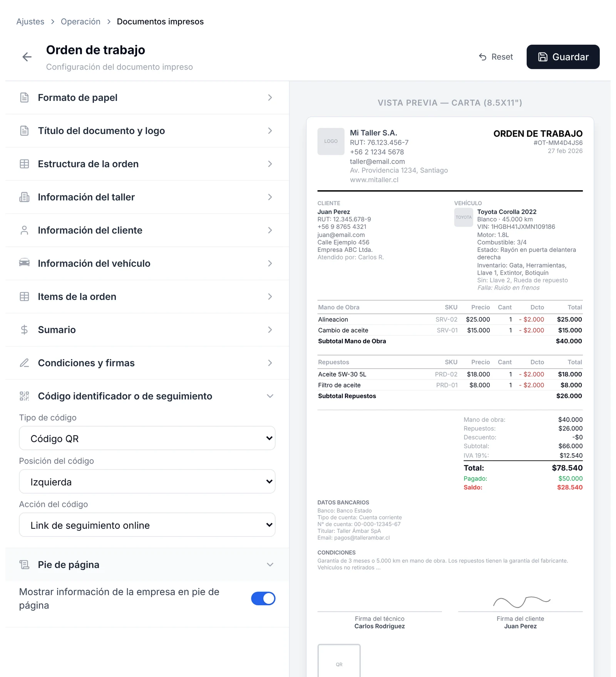The height and width of the screenshot is (677, 616).
Task: Go to Operación in the breadcrumb
Action: 80,22
